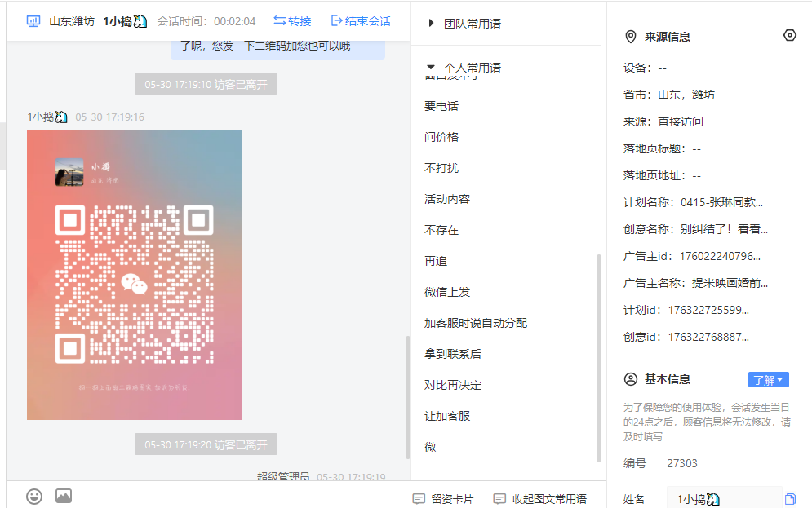
Task: Select the 不存在 quick phrase
Action: point(441,230)
